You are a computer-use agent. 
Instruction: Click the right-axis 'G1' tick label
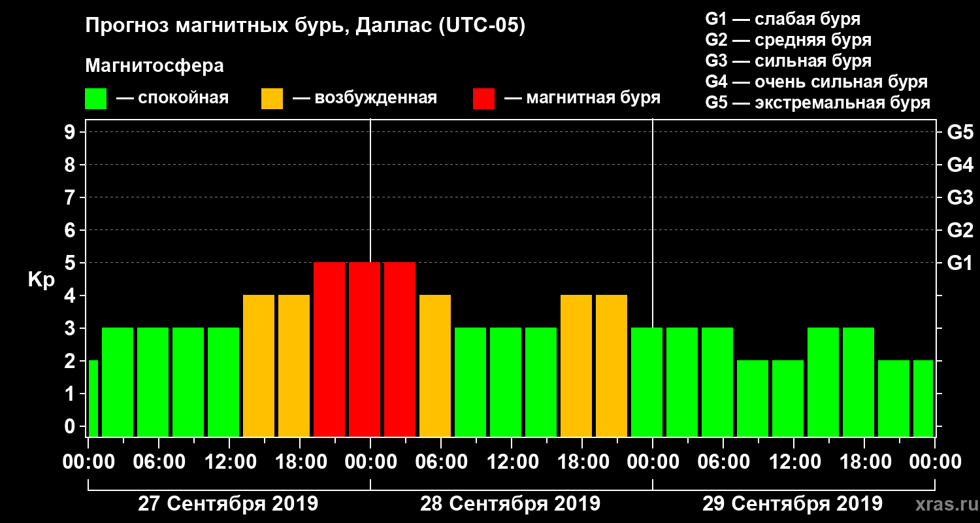(x=960, y=263)
